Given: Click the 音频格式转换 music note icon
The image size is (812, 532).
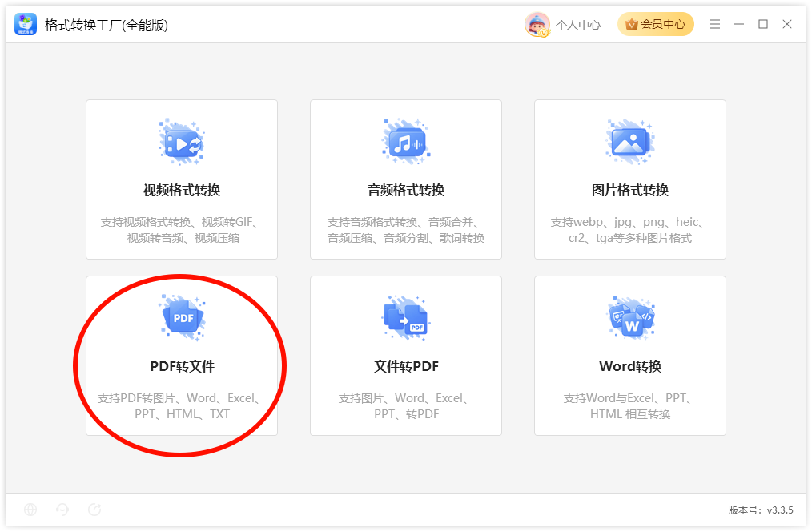Looking at the screenshot, I should [x=406, y=142].
